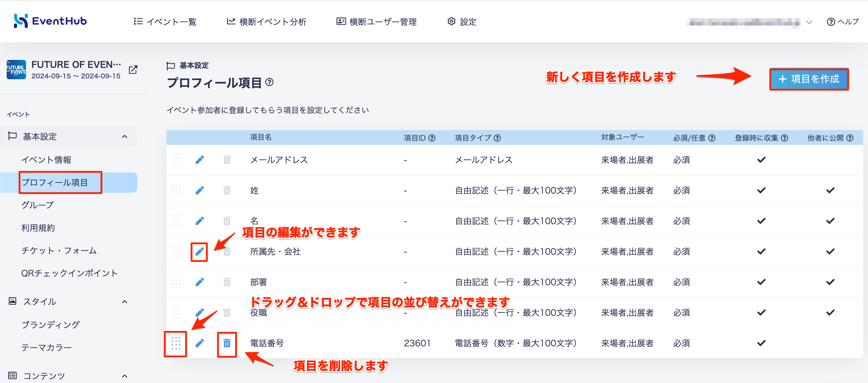Open テーマカラー in the sidebar
868x383 pixels.
coord(46,347)
